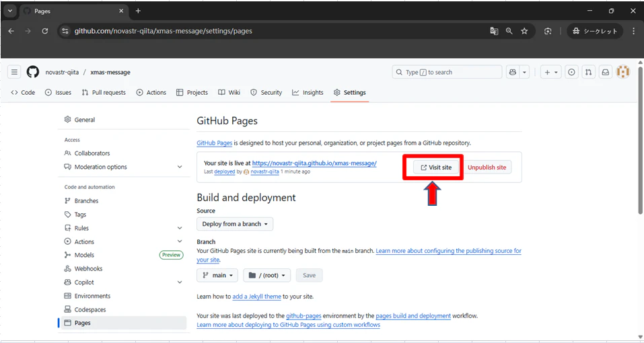
Task: Open GitHub hamburger navigation menu
Action: click(14, 72)
